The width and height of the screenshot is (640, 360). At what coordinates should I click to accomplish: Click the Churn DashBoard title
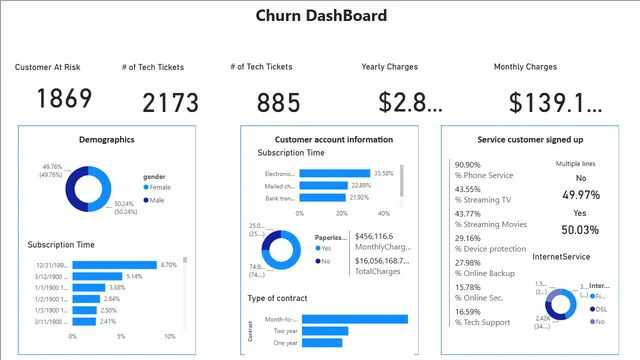321,16
